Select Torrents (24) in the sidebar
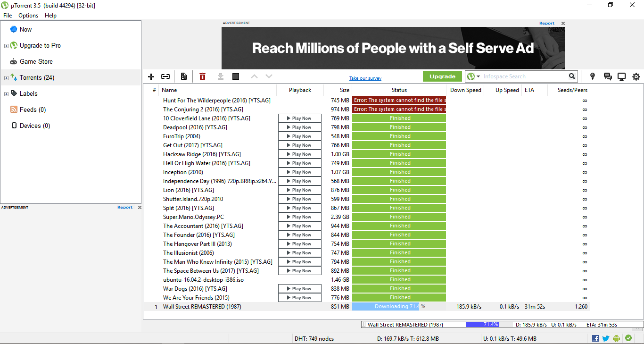The image size is (644, 344). (x=37, y=77)
